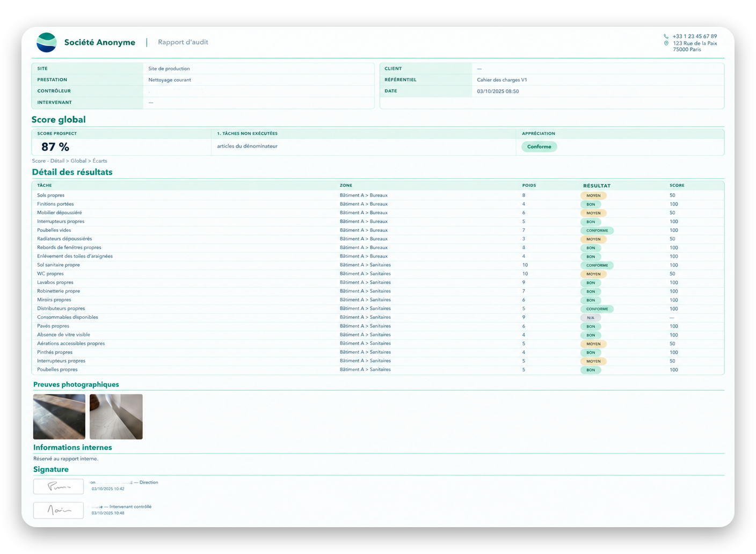Image resolution: width=756 pixels, height=554 pixels.
Task: Click the Intervenant contrôlé signature box
Action: [59, 510]
